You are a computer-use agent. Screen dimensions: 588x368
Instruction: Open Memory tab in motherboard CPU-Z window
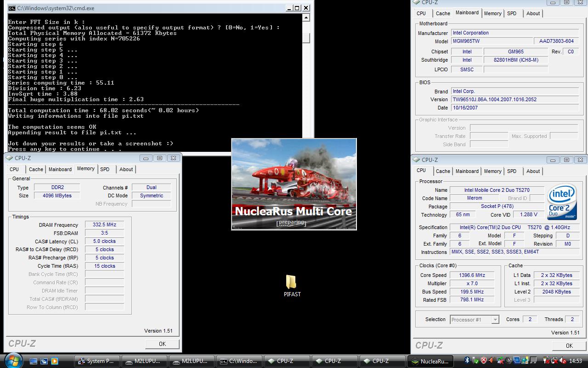492,13
